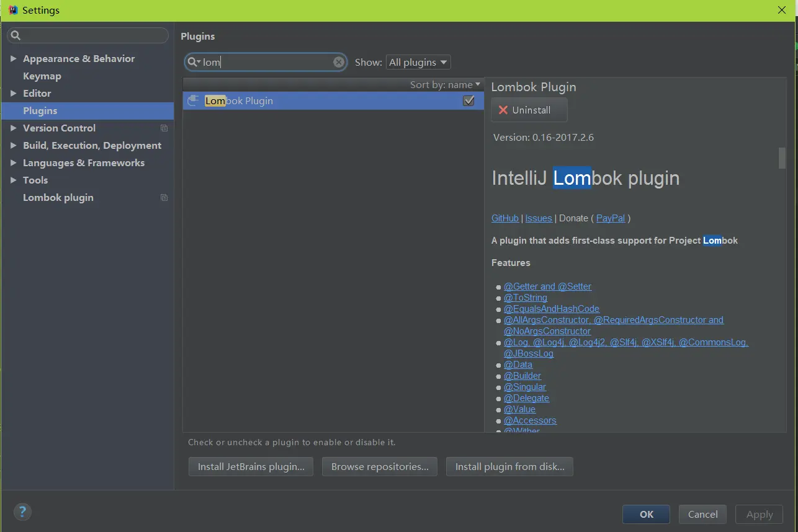This screenshot has height=532, width=798.
Task: Select the Lombok Plugin list row
Action: 333,100
